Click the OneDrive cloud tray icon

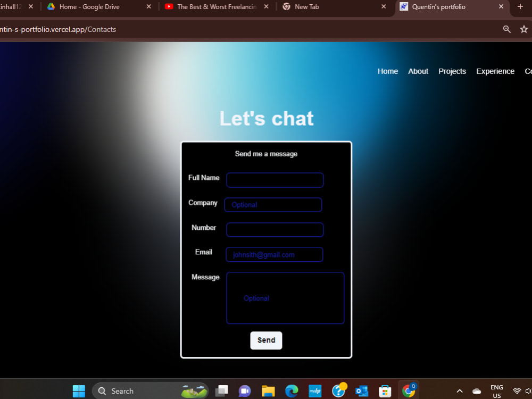[477, 391]
